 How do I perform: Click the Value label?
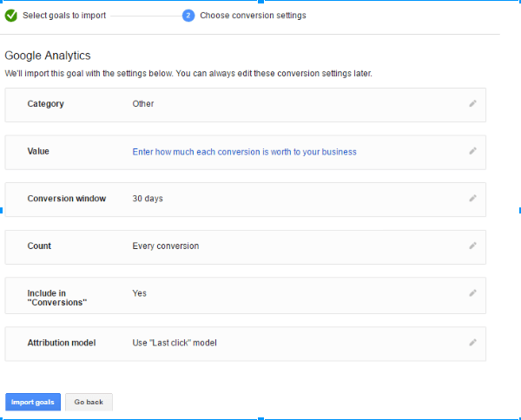coord(38,151)
